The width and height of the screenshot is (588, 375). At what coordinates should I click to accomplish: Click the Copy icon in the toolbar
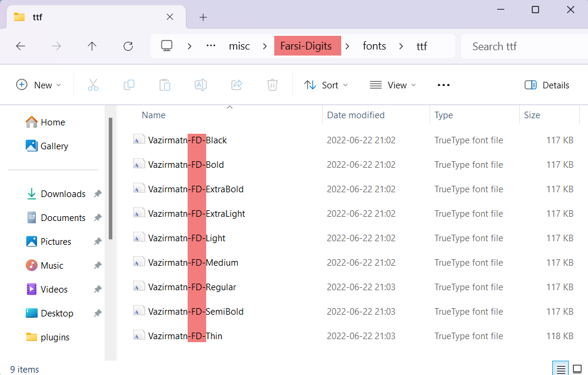[129, 85]
